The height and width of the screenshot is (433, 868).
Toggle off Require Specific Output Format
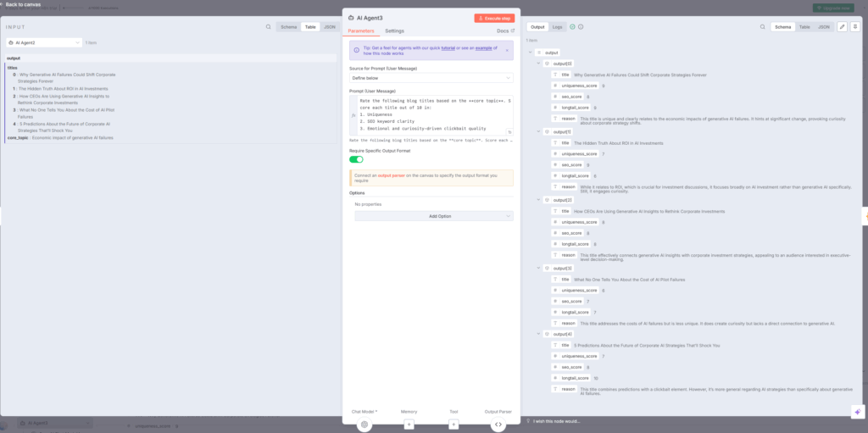(x=356, y=158)
